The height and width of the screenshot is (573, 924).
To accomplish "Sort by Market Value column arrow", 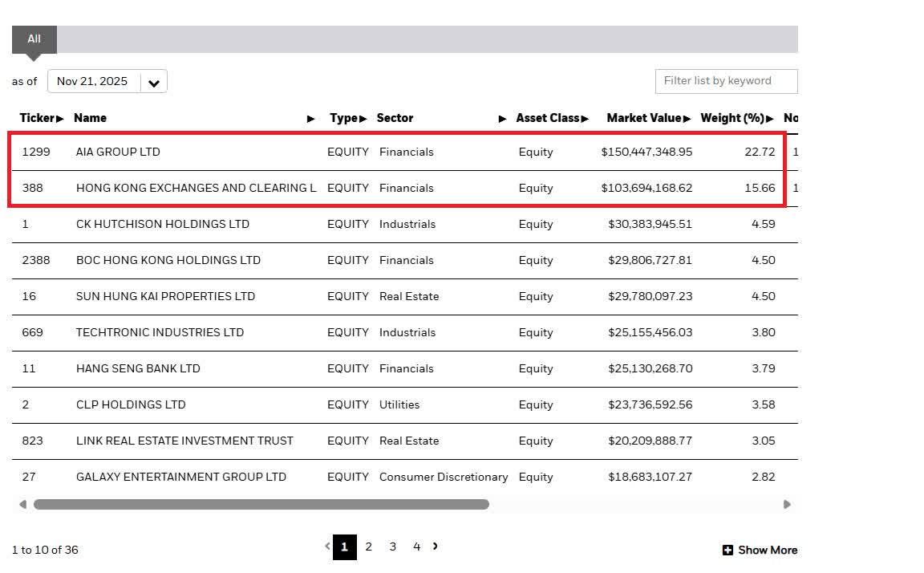I will click(x=687, y=119).
